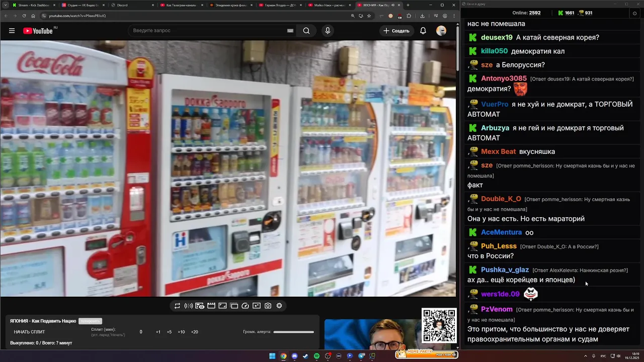The width and height of the screenshot is (644, 362).
Task: Click the YouTube logo
Action: click(x=38, y=31)
